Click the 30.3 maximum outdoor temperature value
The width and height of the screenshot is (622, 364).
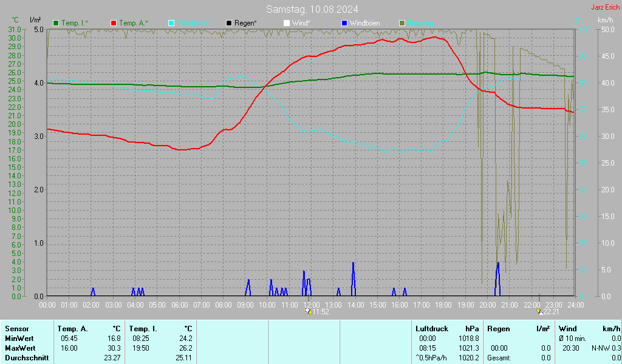[x=114, y=348]
